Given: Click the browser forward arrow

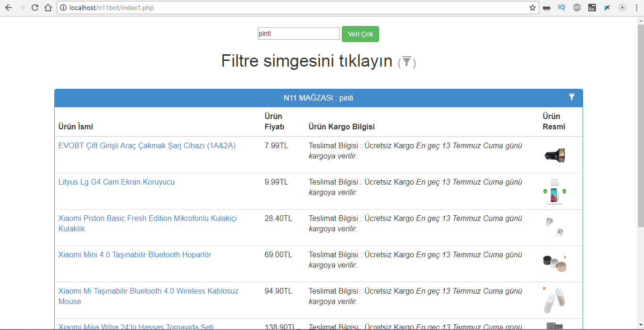Looking at the screenshot, I should (x=21, y=8).
